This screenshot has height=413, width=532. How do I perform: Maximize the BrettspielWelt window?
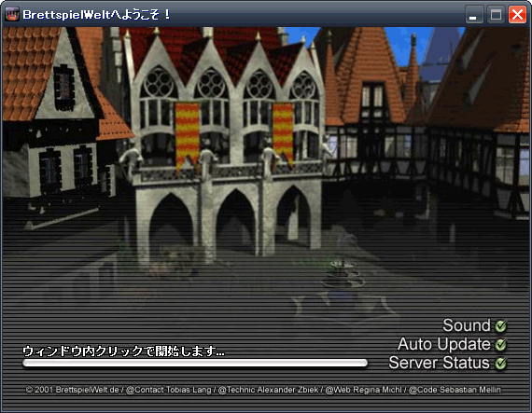pyautogui.click(x=496, y=15)
